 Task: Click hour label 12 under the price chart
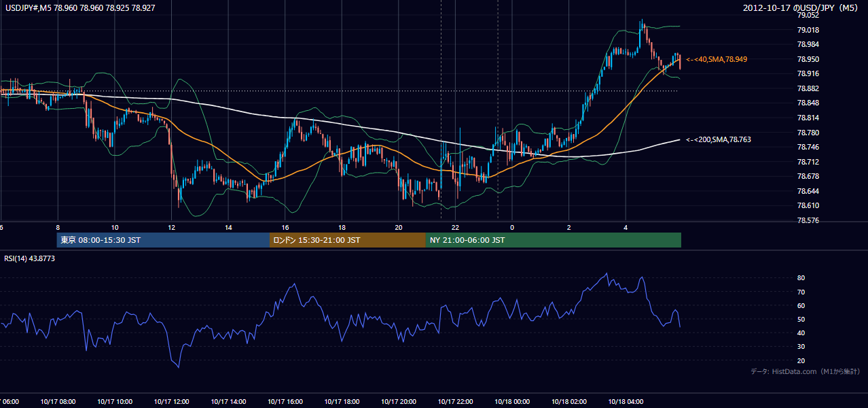(x=172, y=227)
